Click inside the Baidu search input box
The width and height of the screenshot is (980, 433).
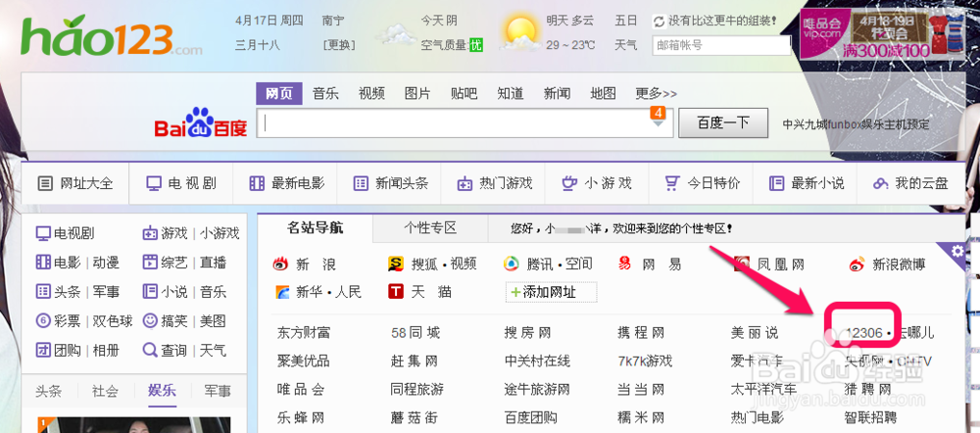coord(465,123)
